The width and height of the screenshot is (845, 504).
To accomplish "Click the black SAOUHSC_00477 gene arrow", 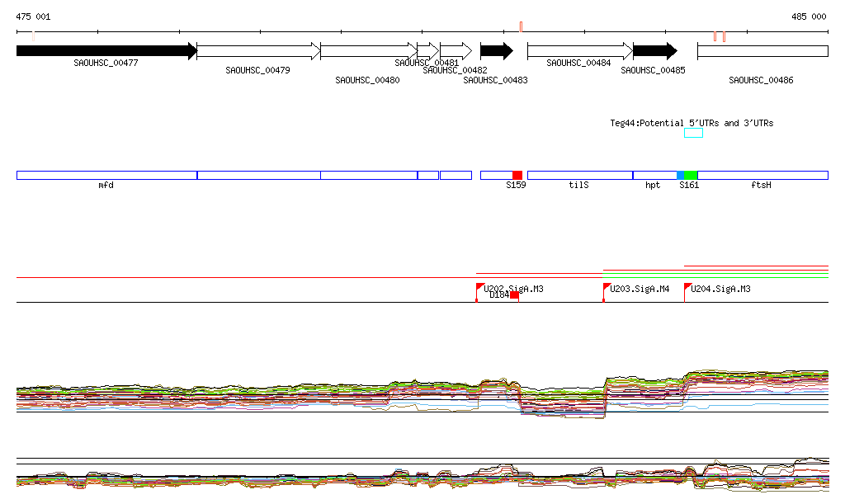I will pyautogui.click(x=106, y=51).
